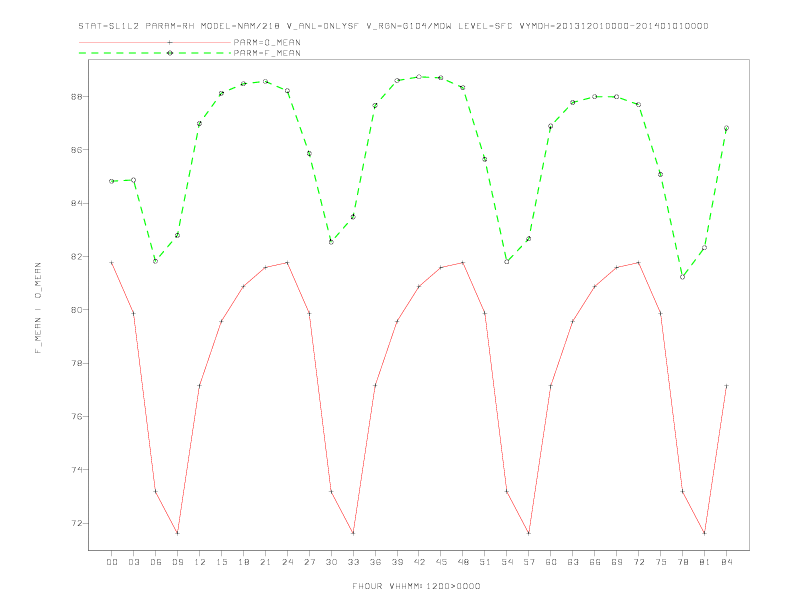792x612 pixels.
Task: Click the plus marker on the red legend line
Action: pos(170,42)
